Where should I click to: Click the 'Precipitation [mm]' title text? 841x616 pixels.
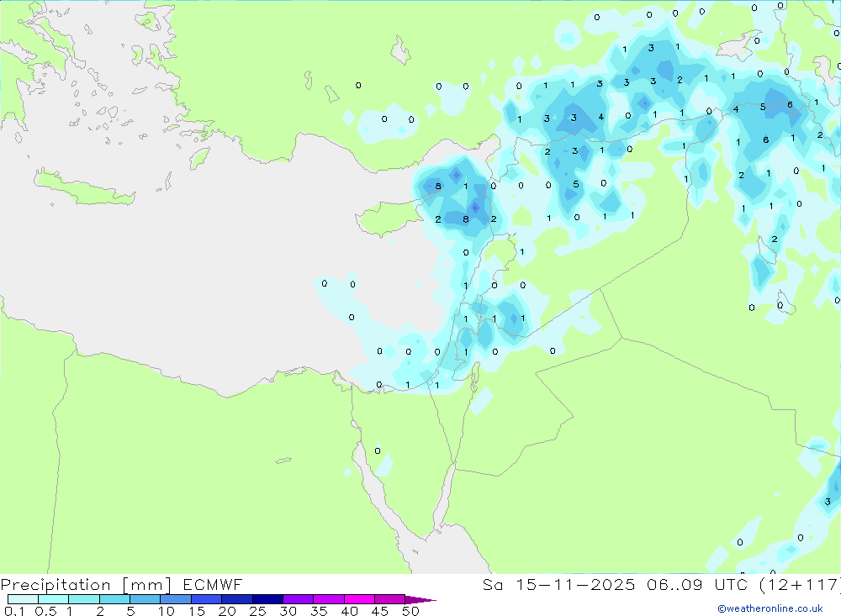(86, 584)
